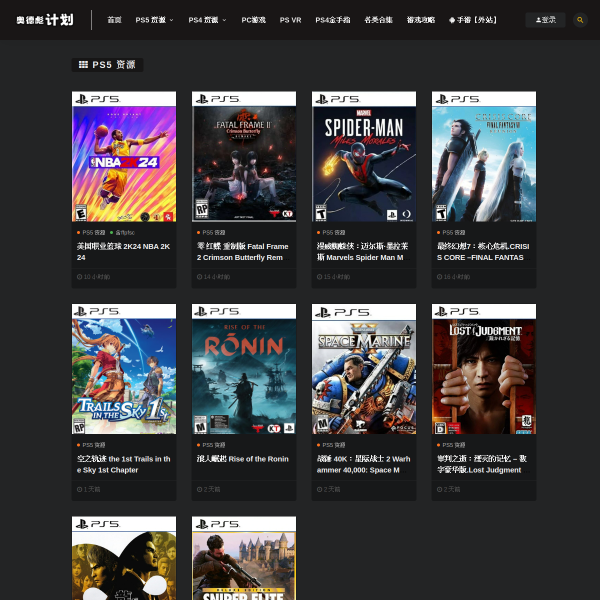This screenshot has height=600, width=600.
Task: Open Spider-Man Miles Morales cover thumbnail
Action: [364, 157]
